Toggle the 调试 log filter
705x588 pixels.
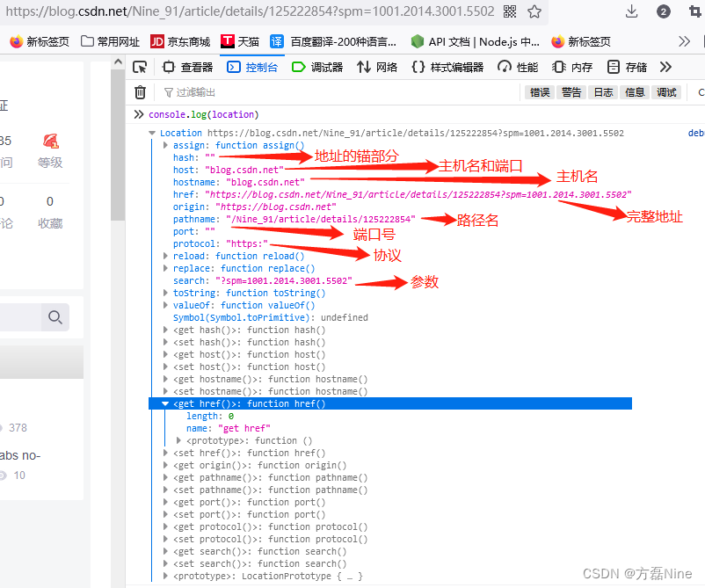(x=665, y=91)
